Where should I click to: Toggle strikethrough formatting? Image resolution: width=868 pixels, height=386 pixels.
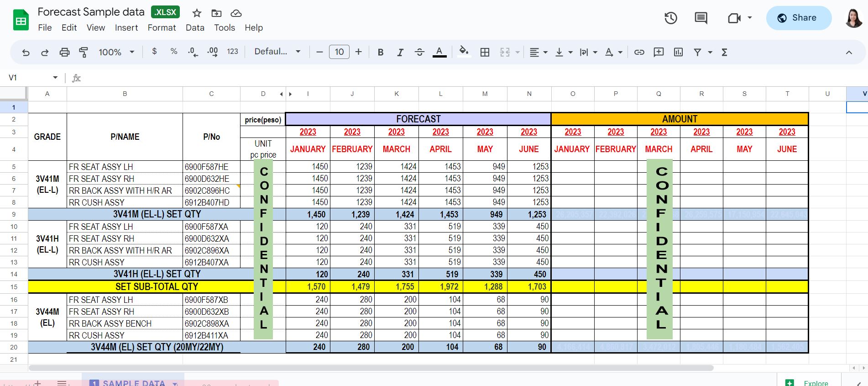pos(419,52)
